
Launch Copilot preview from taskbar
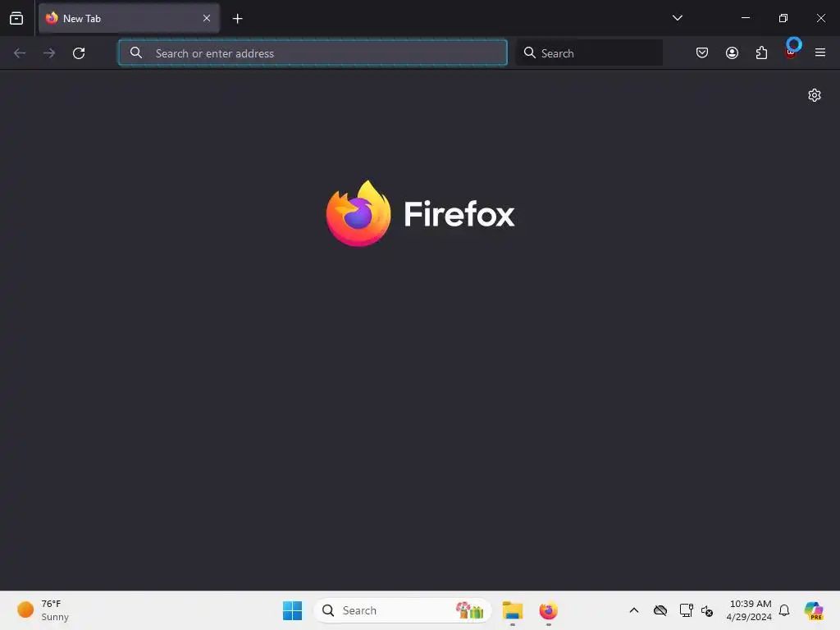point(814,610)
